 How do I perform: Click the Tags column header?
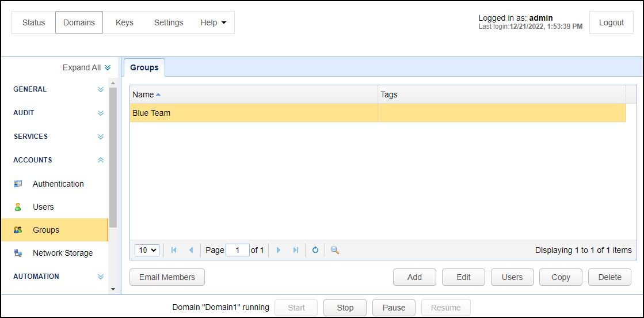tap(502, 94)
